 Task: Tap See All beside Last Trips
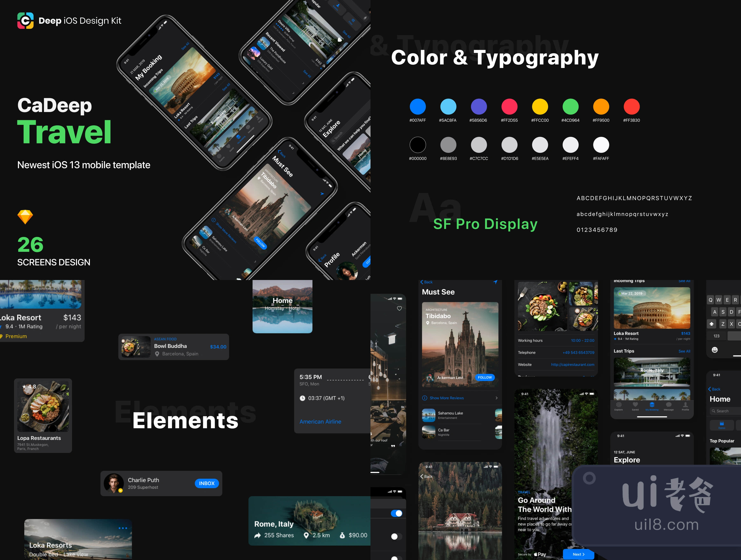[x=684, y=351]
